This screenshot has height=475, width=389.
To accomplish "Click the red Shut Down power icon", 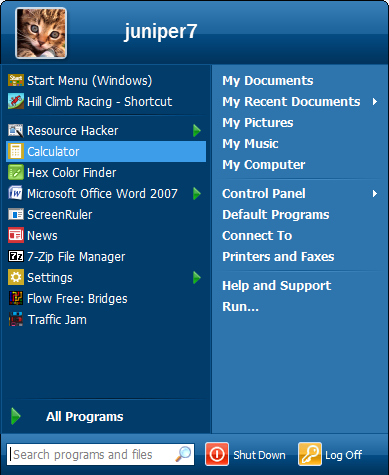I will [x=217, y=454].
